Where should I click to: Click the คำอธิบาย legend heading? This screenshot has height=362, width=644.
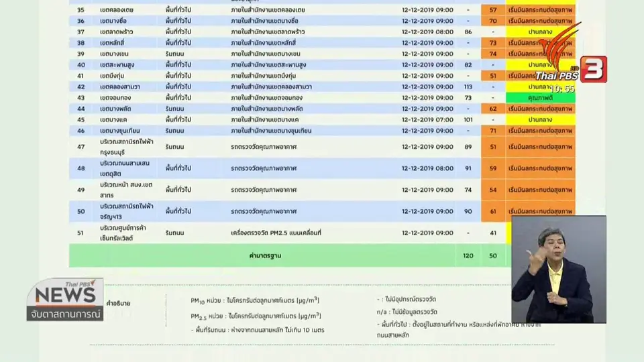pyautogui.click(x=118, y=303)
